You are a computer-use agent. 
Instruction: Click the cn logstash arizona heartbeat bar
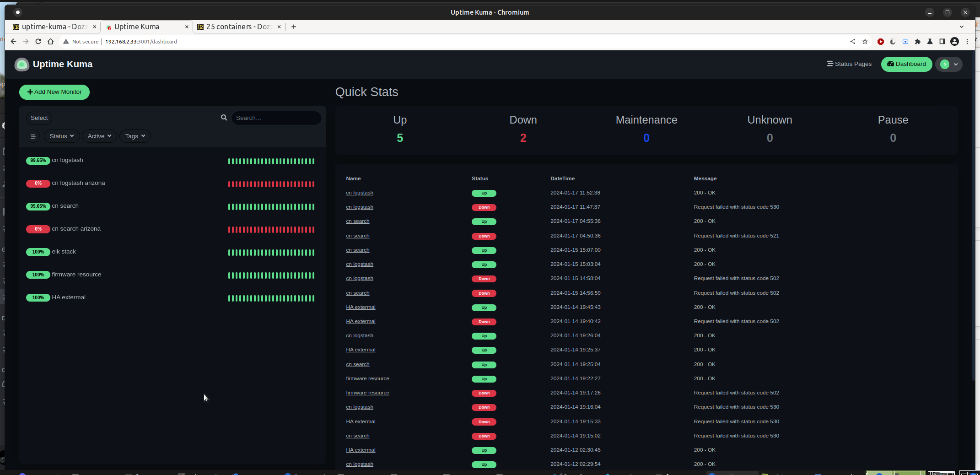pyautogui.click(x=271, y=184)
